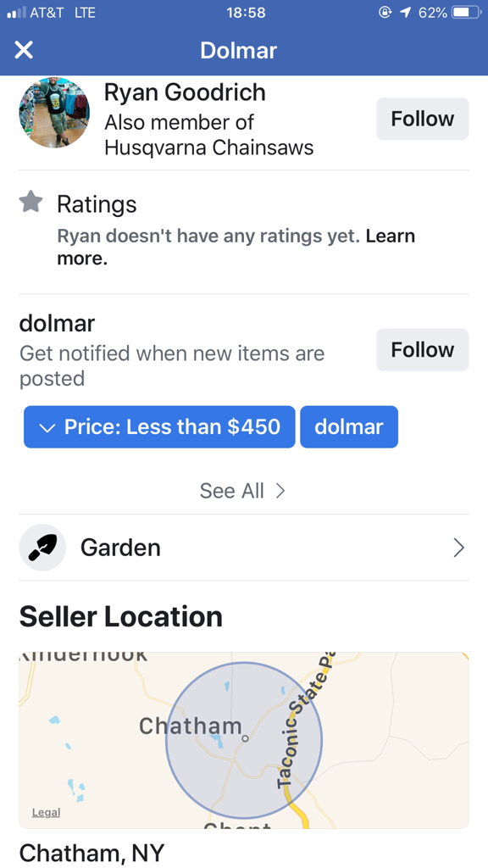Follow seller Ryan Goodrich
Screen dimensions: 488x868
point(422,119)
